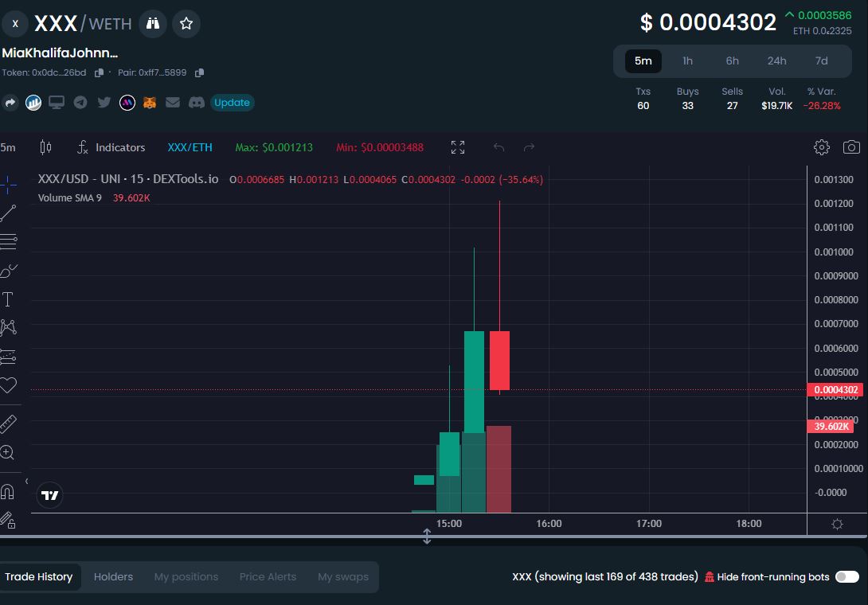The height and width of the screenshot is (605, 868).
Task: Open the My positions tab
Action: point(186,577)
